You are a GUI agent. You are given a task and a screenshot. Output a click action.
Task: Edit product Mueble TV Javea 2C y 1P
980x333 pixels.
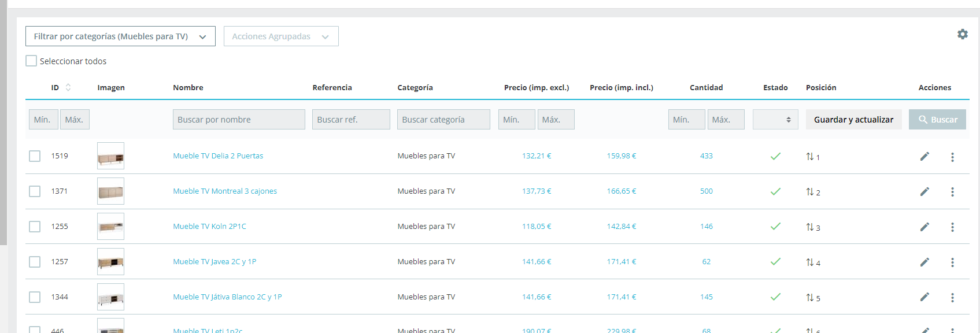click(x=924, y=262)
